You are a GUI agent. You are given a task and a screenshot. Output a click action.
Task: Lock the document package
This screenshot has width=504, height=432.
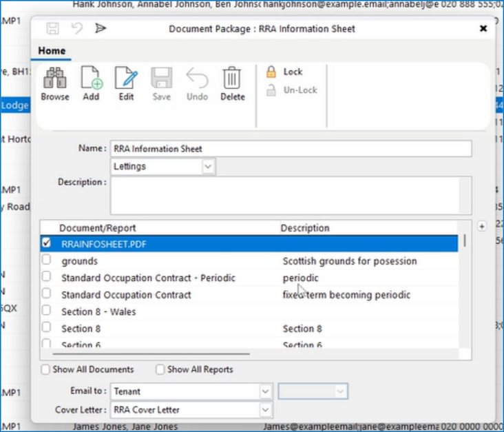[x=284, y=72]
